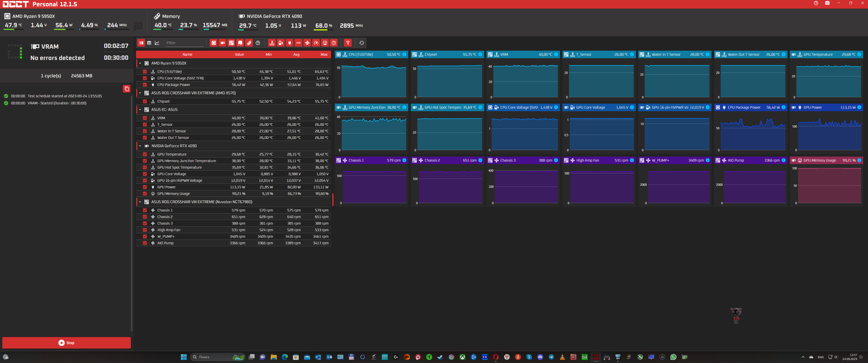The height and width of the screenshot is (363, 868).
Task: Collapse the AMD Ryzen 9 5950X group
Action: [140, 63]
